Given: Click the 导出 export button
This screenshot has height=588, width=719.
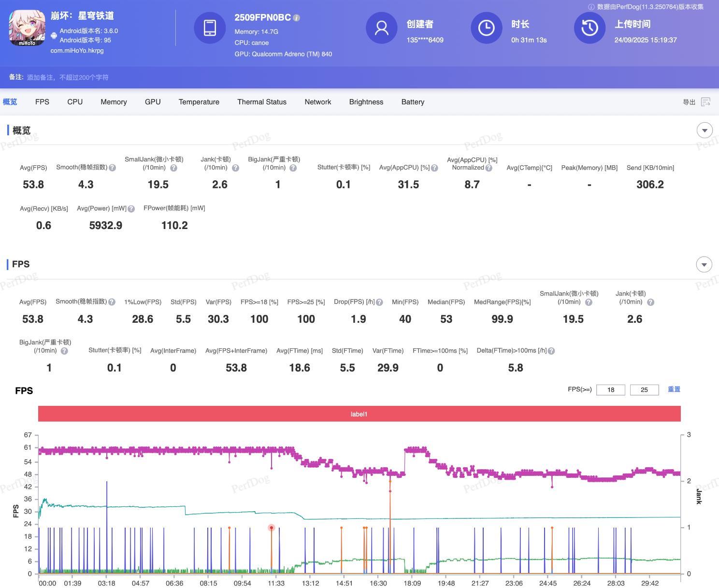Looking at the screenshot, I should pos(689,102).
